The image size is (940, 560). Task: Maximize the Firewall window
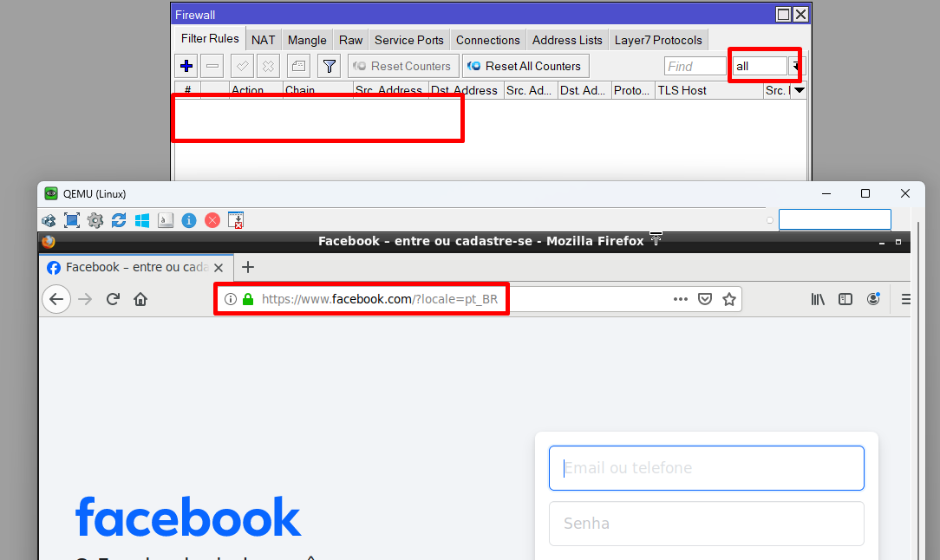coord(783,15)
